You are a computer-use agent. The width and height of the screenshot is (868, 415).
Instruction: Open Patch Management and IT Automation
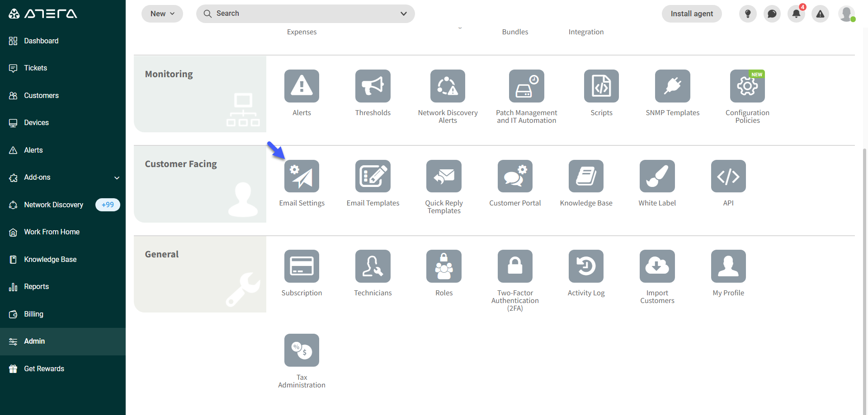(x=526, y=86)
